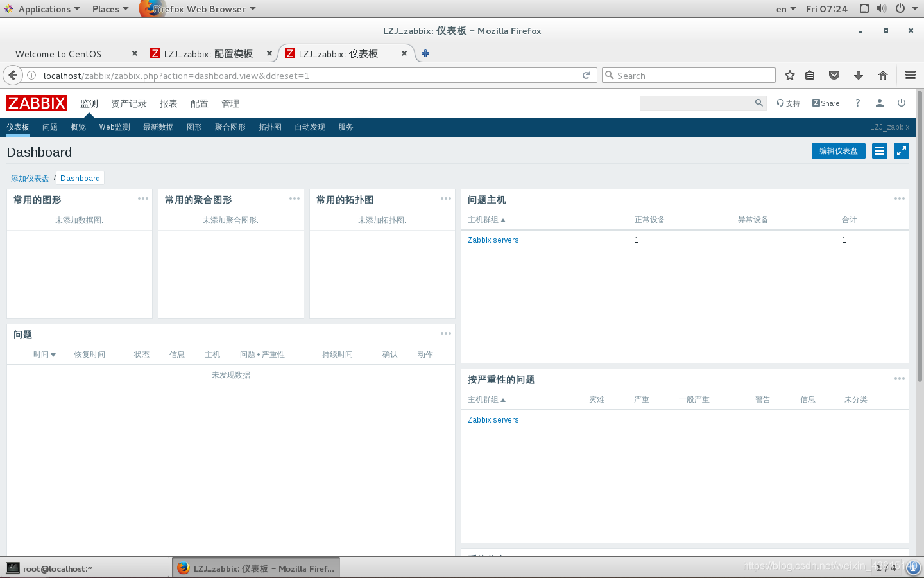The height and width of the screenshot is (578, 924).
Task: Open the 监测 main menu
Action: click(x=89, y=103)
